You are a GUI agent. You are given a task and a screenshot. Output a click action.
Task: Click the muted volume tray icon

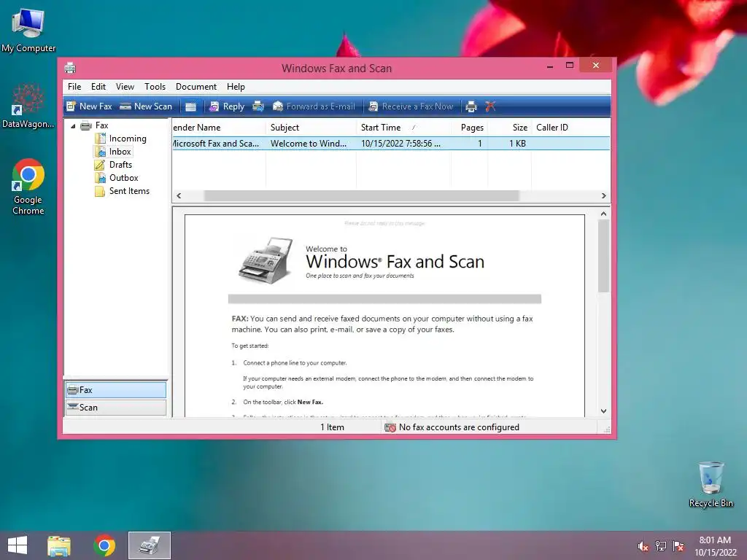click(x=643, y=546)
